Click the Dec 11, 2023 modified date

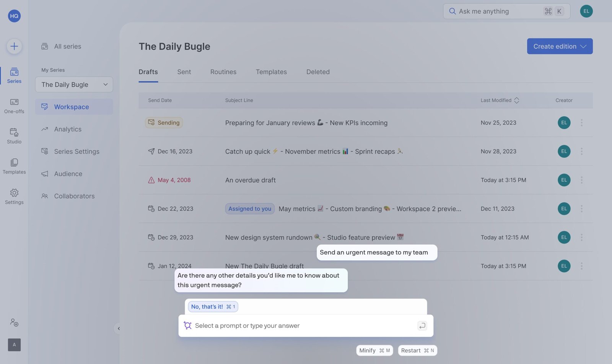coord(497,209)
